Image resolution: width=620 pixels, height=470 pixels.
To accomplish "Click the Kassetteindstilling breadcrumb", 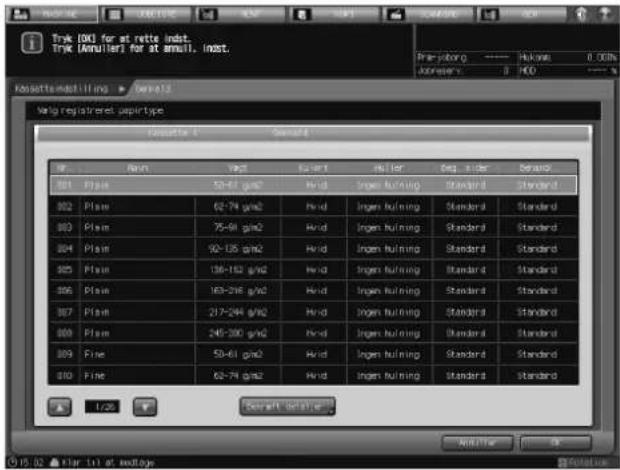I will point(61,89).
